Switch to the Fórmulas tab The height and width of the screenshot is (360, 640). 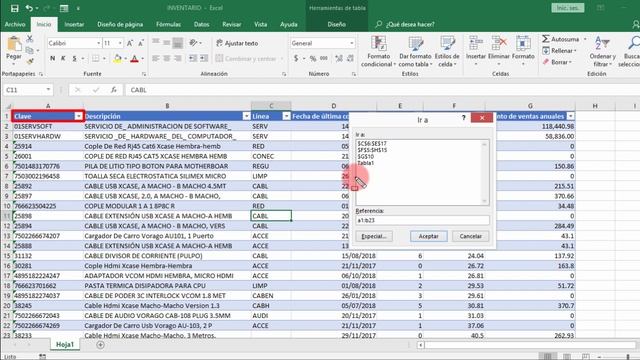168,24
